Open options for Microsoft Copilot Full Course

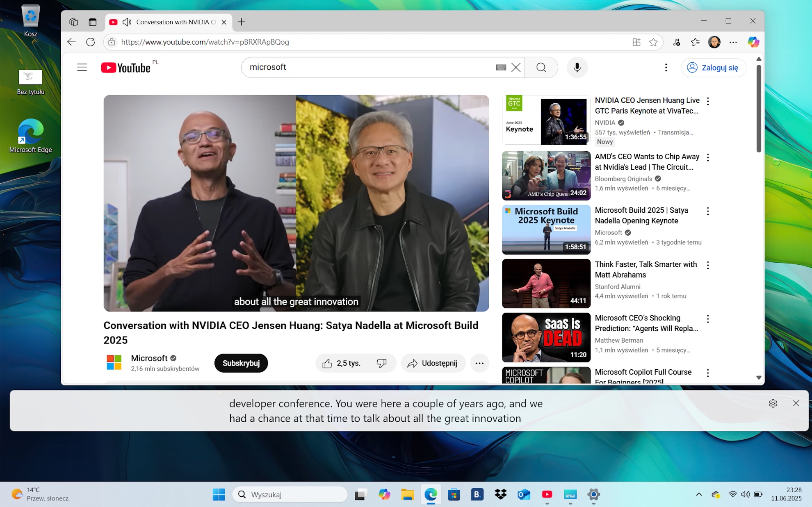(x=708, y=373)
